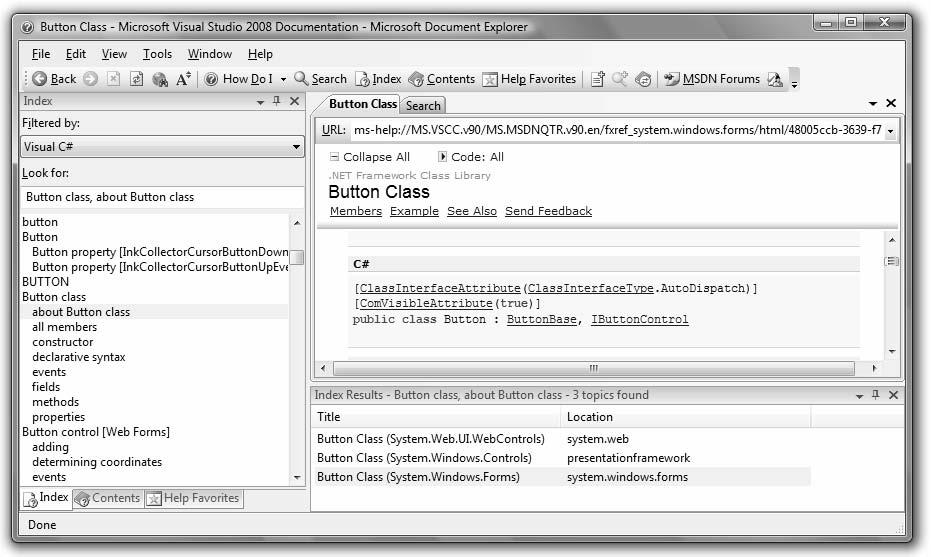
Task: Select 'declarative syntax' in the index list
Action: click(x=78, y=357)
